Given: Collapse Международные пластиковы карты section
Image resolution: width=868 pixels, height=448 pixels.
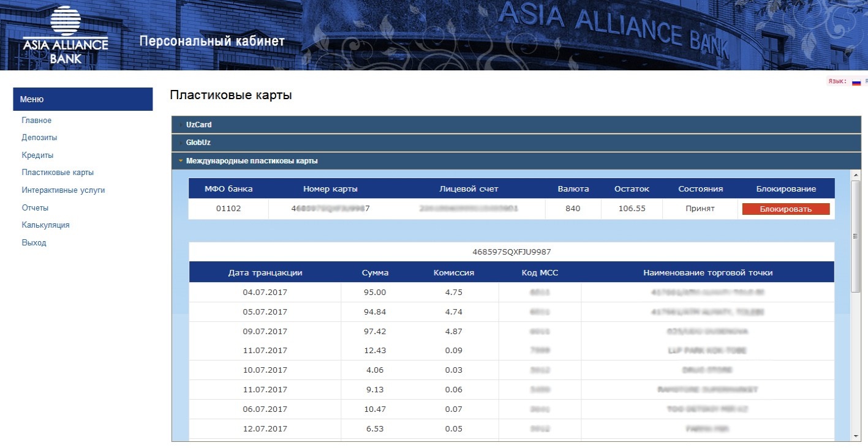Looking at the screenshot, I should click(516, 161).
